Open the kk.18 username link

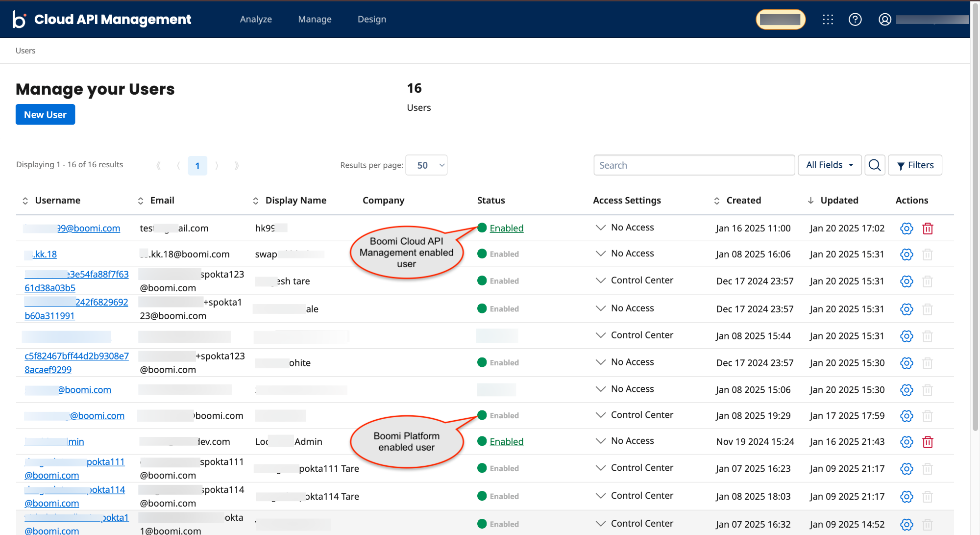(x=45, y=254)
